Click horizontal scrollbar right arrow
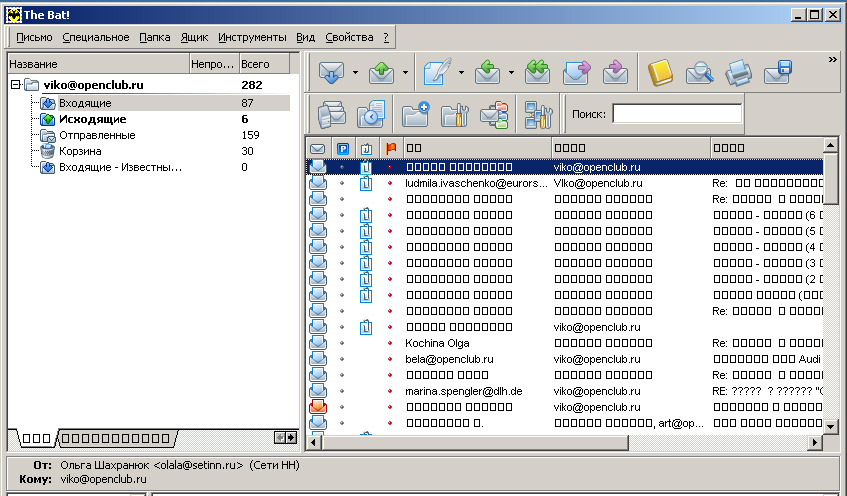The width and height of the screenshot is (847, 496). 816,443
